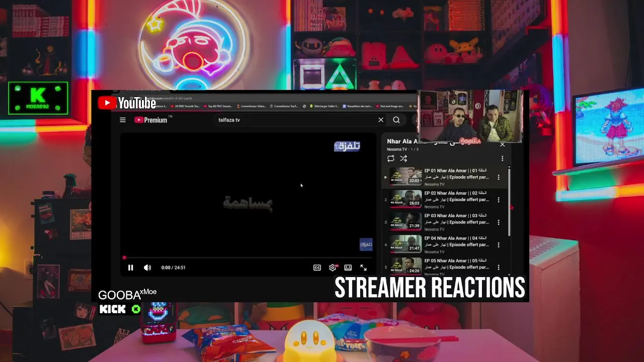Screen dimensions: 644x362
Task: Select EP 01 thumbnail showing 32:02
Action: 406,177
